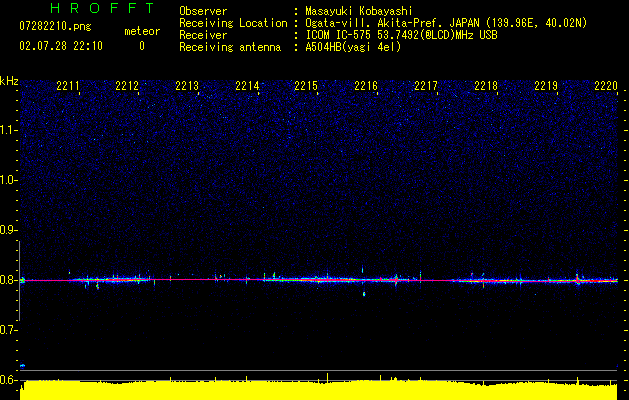This screenshot has height=400, width=629.
Task: Select the A504HB(yagi 4el) antenna text
Action: [353, 47]
